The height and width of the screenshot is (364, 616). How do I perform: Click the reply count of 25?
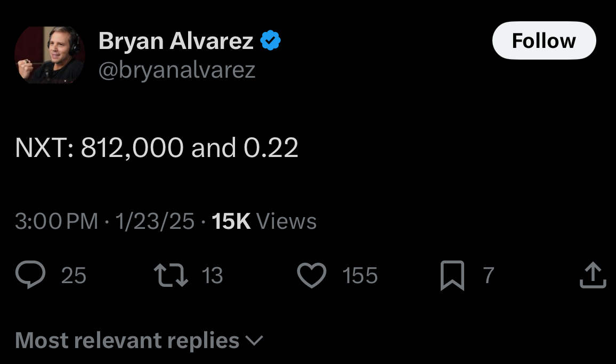click(74, 276)
